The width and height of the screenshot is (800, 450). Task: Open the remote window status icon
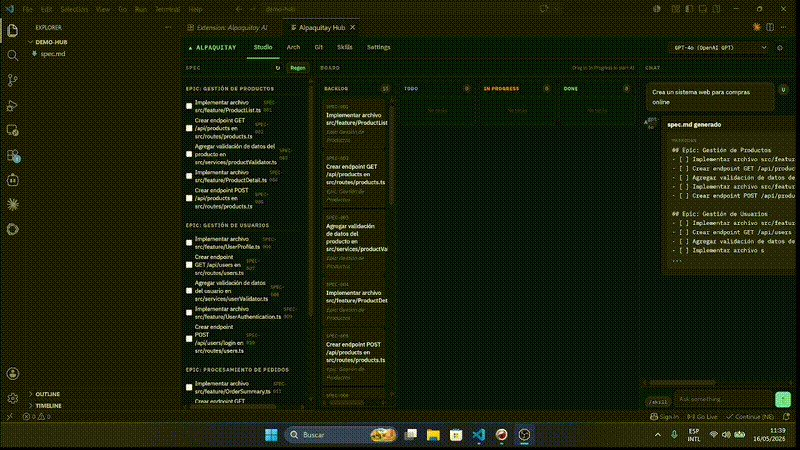tap(9, 417)
